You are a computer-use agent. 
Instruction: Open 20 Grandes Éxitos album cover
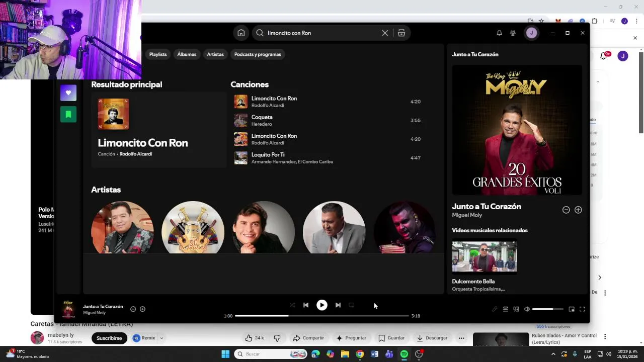tap(517, 130)
